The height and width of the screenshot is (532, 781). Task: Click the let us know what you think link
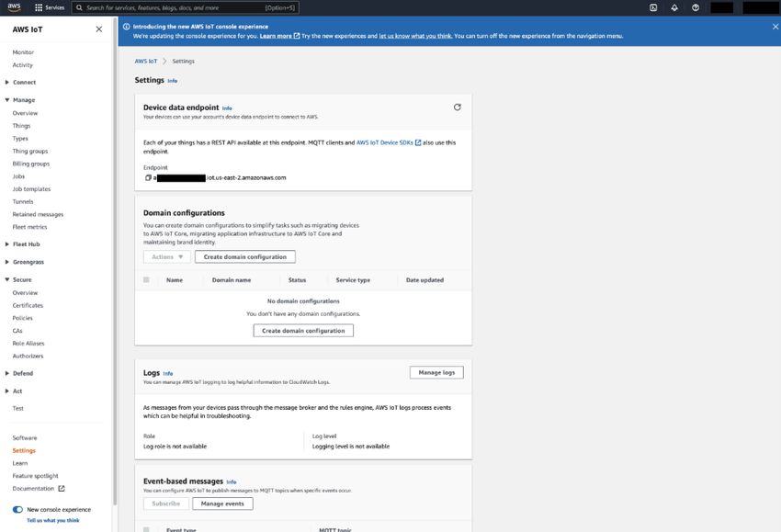click(415, 36)
